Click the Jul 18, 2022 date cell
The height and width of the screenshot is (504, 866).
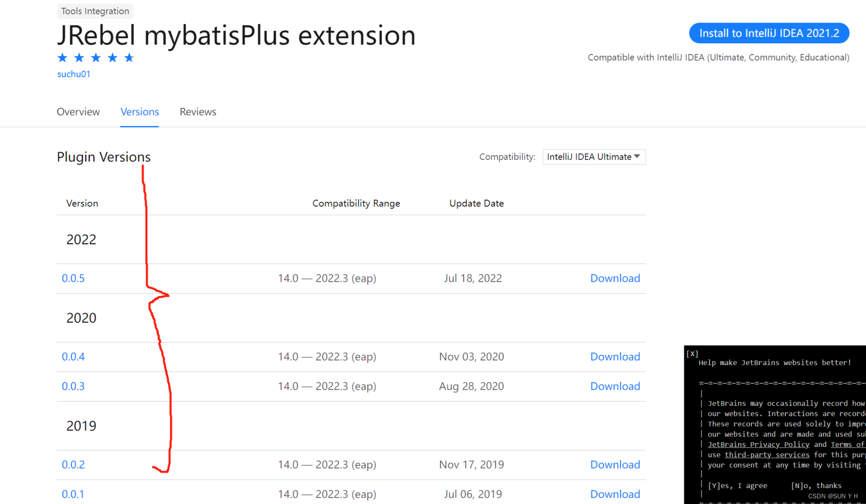[x=473, y=278]
